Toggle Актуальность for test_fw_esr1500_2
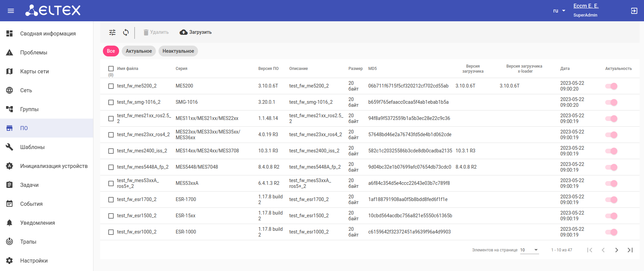This screenshot has height=271, width=644. tap(611, 216)
